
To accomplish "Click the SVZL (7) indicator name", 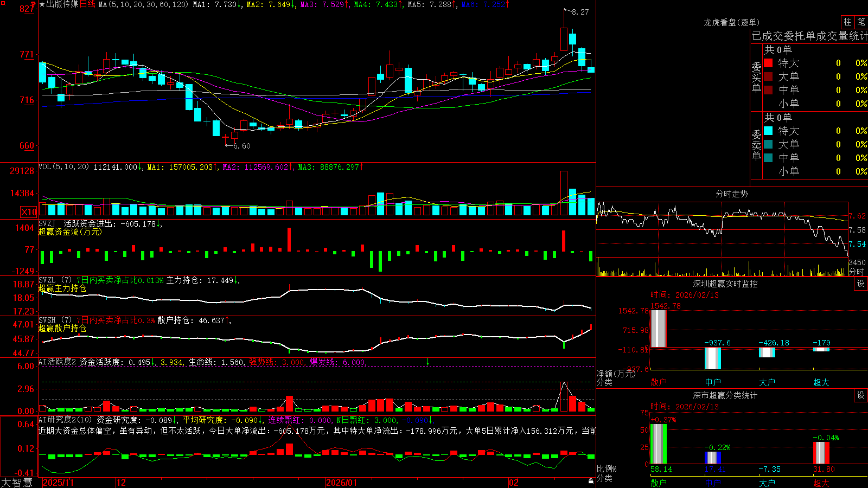I will pos(55,280).
